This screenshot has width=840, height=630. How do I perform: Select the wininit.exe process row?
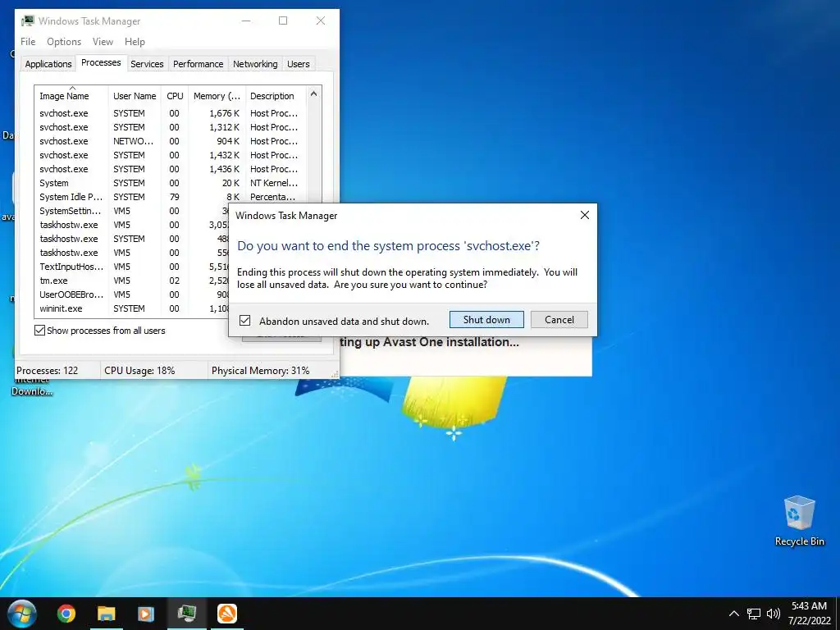[x=132, y=308]
